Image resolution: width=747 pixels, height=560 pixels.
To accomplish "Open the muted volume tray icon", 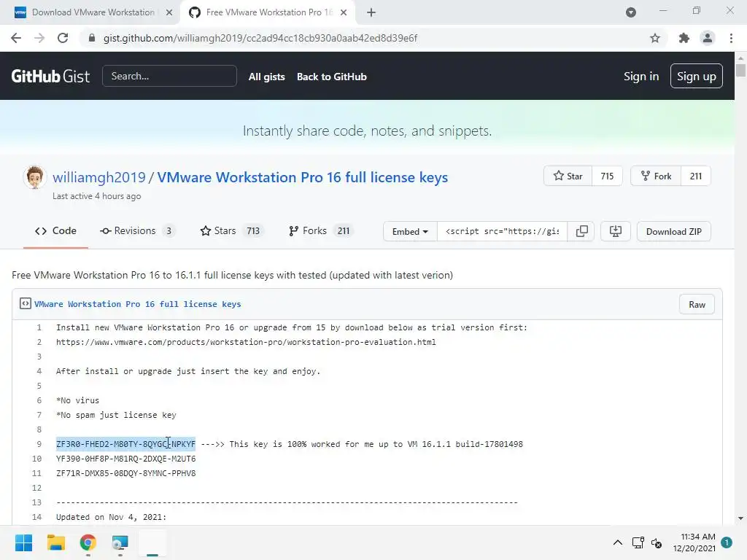I will (x=657, y=542).
